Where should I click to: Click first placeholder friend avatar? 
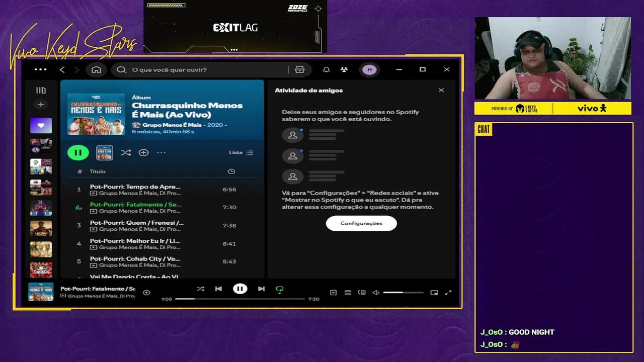click(x=292, y=135)
